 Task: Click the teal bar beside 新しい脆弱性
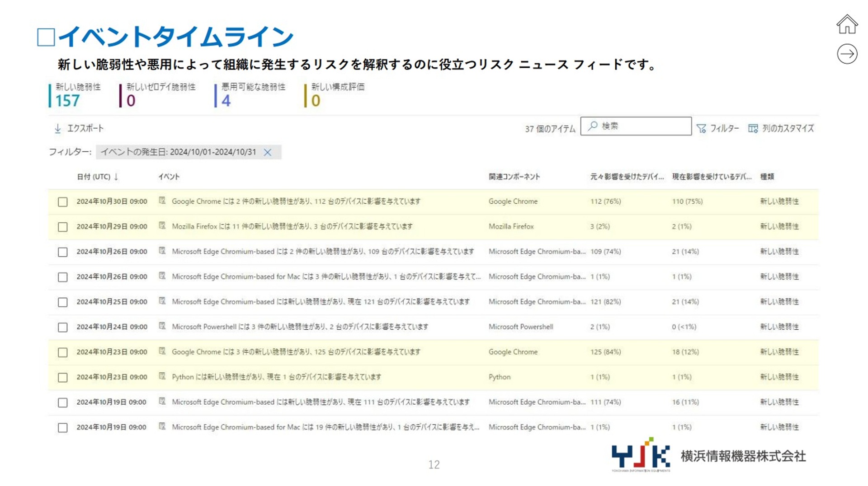point(50,96)
